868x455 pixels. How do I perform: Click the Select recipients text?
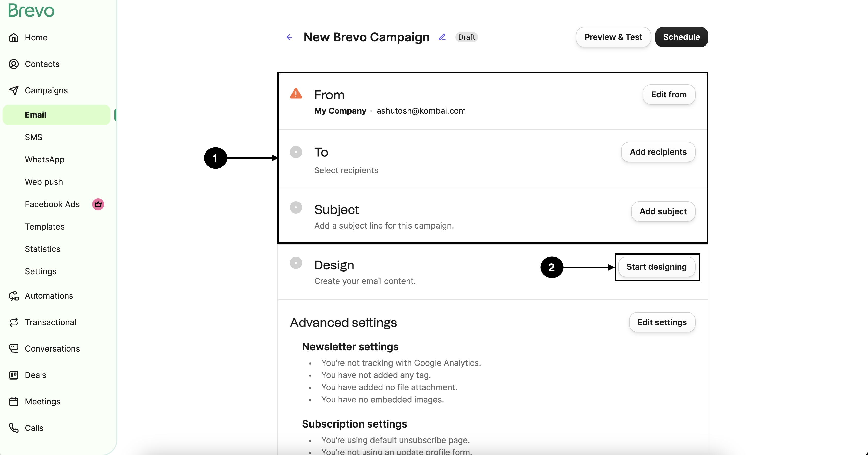click(346, 170)
